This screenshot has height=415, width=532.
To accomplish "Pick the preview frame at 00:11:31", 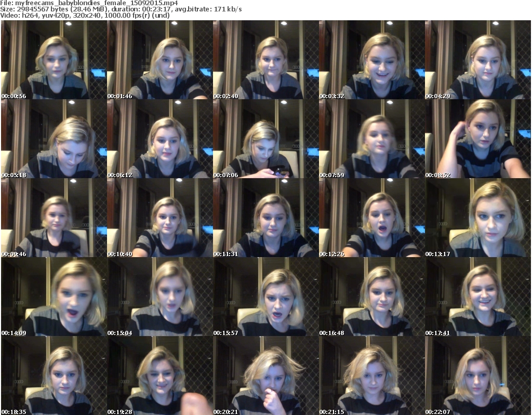I will pyautogui.click(x=266, y=218).
